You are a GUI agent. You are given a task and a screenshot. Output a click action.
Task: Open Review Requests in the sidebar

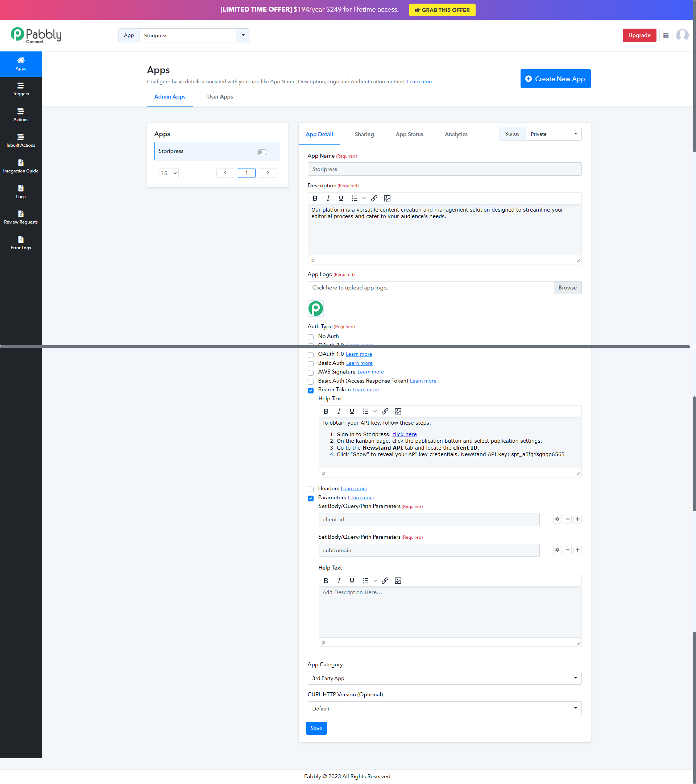pos(21,217)
